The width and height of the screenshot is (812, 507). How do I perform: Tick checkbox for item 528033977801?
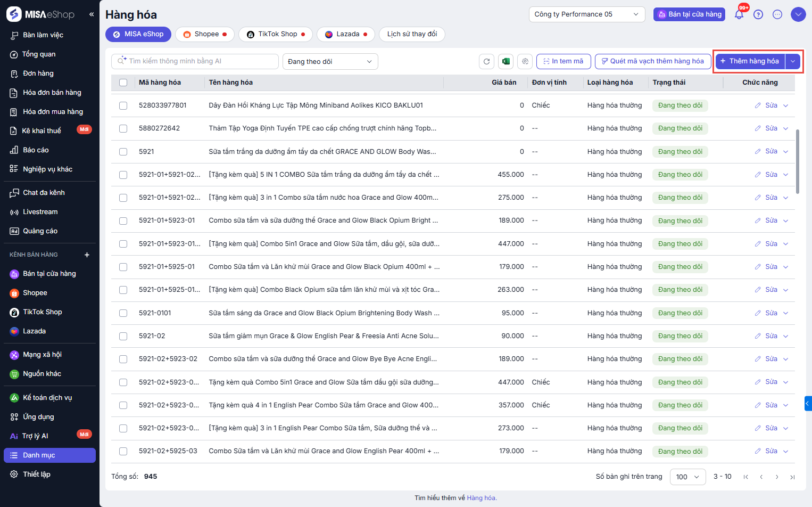click(123, 105)
